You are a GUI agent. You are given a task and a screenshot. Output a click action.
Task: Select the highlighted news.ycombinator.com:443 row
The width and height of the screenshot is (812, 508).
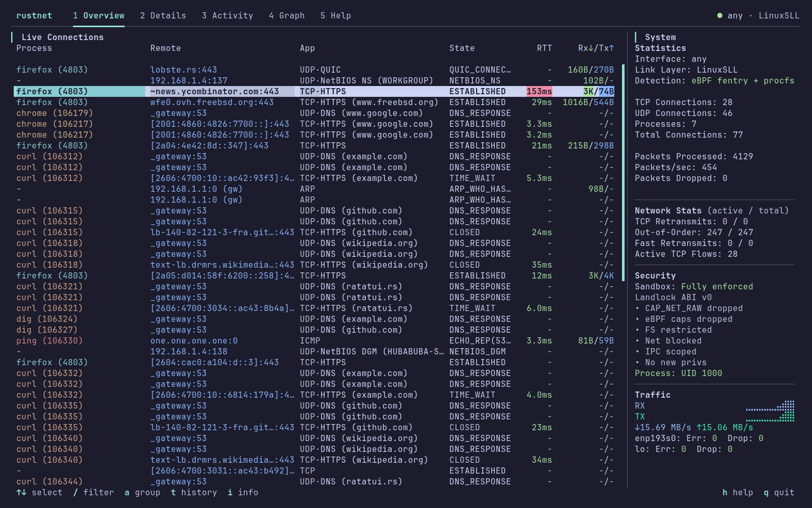tap(315, 91)
